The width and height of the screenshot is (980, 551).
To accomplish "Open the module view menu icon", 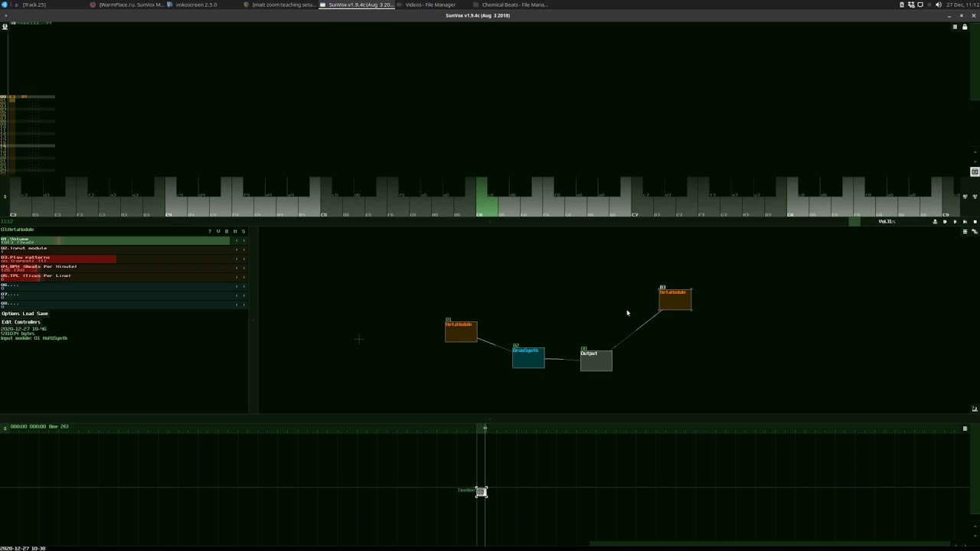I will [965, 231].
